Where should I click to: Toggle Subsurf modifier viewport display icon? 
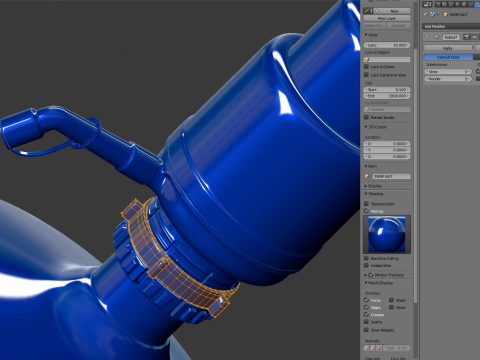(475, 37)
